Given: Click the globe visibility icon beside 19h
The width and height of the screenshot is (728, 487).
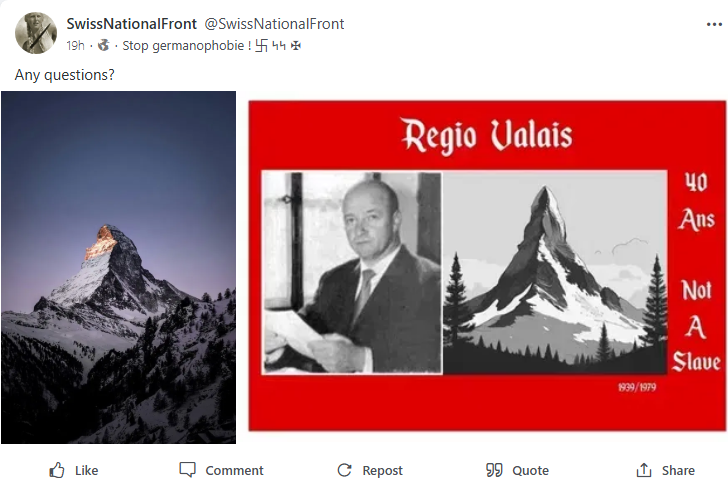Looking at the screenshot, I should (103, 45).
